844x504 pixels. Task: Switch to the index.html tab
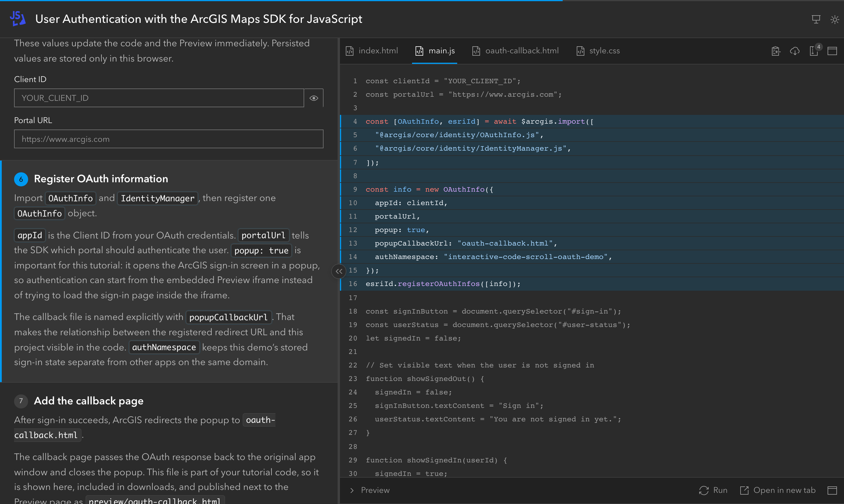click(x=372, y=51)
